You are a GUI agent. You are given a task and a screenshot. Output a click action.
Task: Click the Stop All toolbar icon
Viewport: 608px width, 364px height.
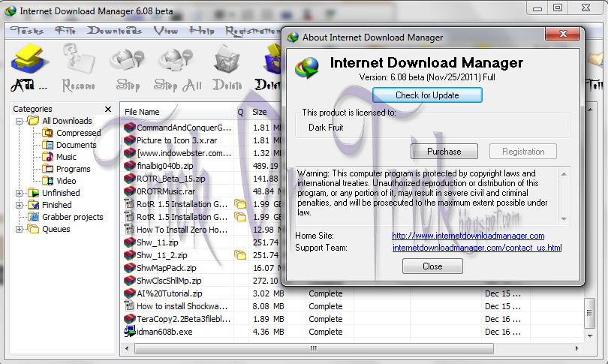(x=177, y=60)
